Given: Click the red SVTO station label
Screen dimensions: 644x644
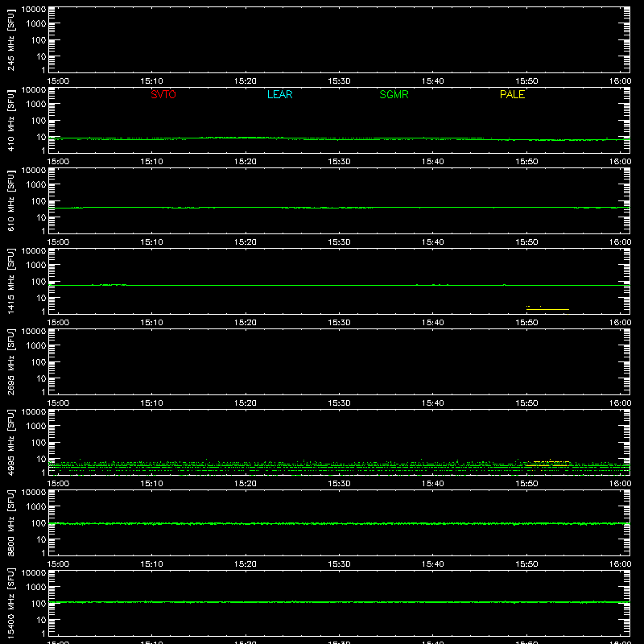Looking at the screenshot, I should pyautogui.click(x=163, y=94).
